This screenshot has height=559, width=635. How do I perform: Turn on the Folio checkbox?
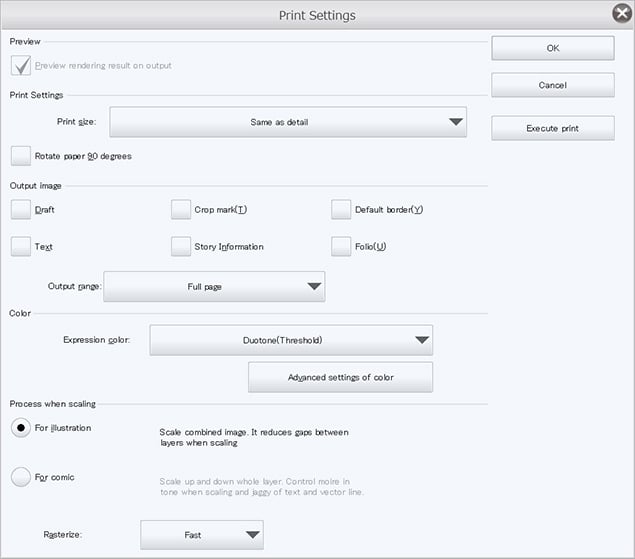(x=341, y=246)
